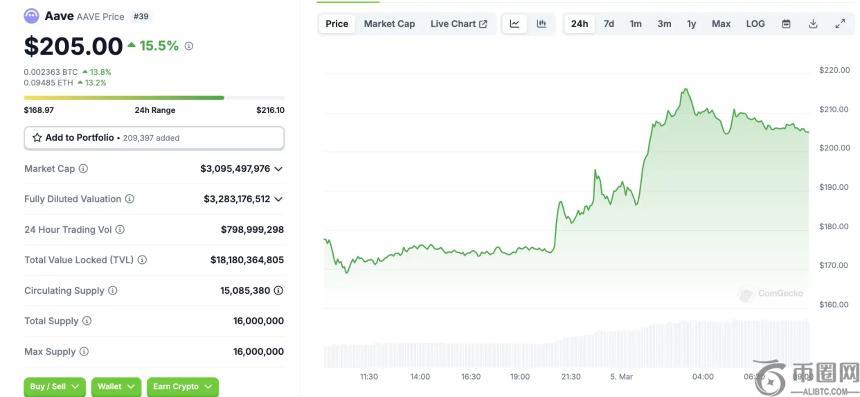Select the 7d time range
This screenshot has height=397, width=860.
point(609,24)
